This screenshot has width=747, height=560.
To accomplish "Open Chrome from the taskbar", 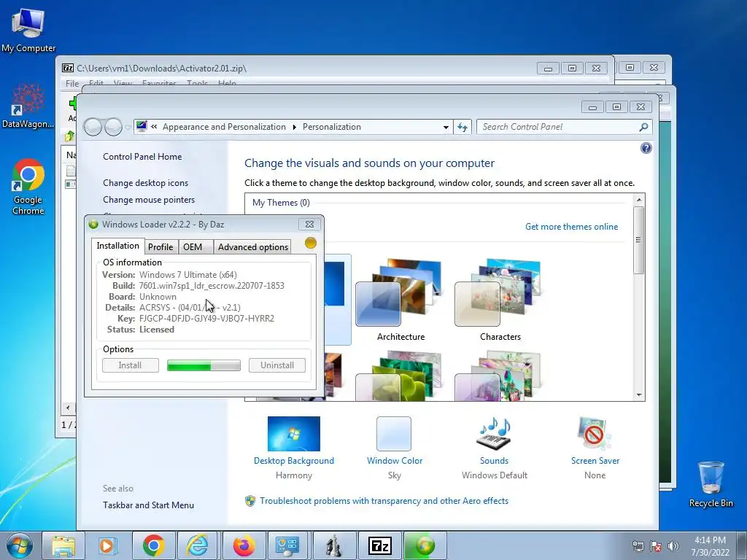I will pos(153,545).
